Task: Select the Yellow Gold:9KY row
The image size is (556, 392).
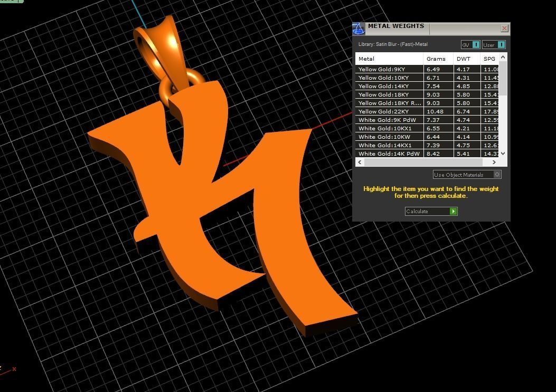Action: click(x=427, y=69)
